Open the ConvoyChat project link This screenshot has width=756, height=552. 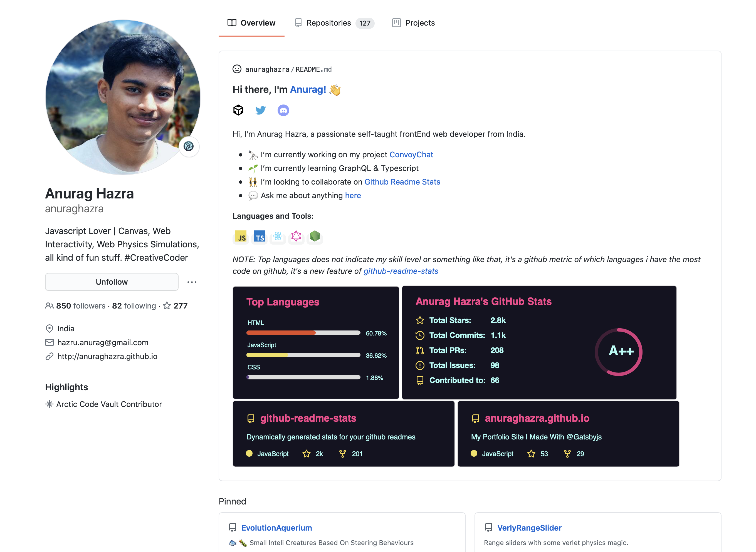(x=411, y=155)
